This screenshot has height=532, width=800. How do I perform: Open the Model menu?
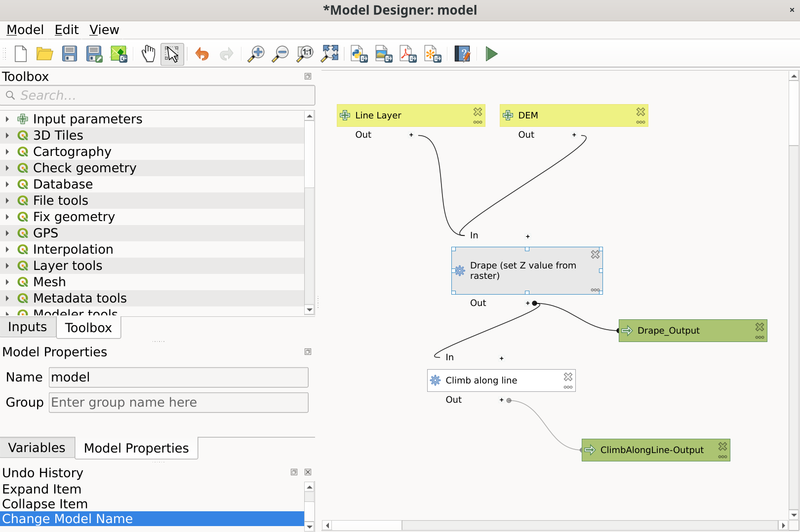(x=24, y=30)
